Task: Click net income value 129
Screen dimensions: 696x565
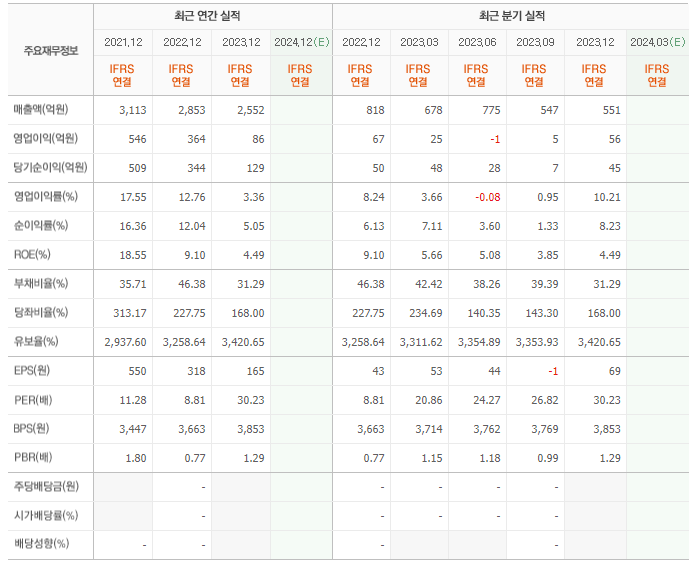Action: (255, 168)
